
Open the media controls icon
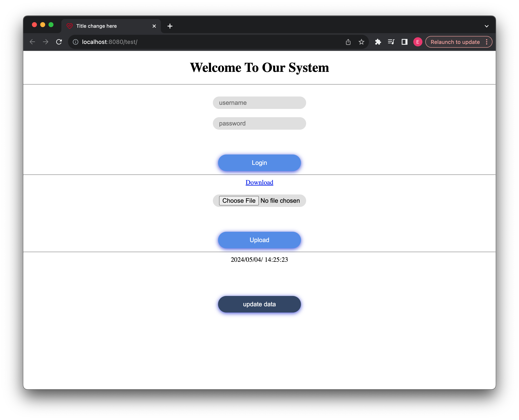[x=391, y=42]
